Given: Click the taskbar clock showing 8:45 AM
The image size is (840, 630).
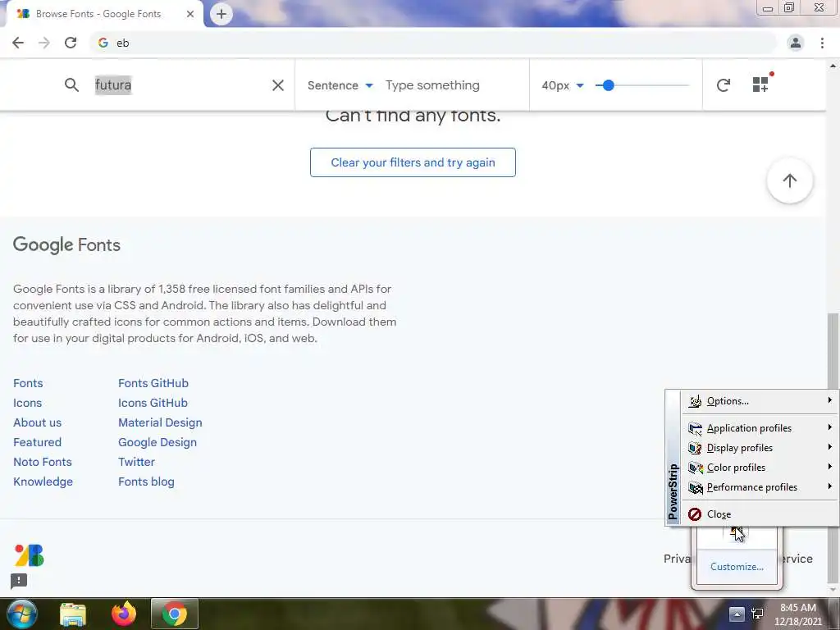Looking at the screenshot, I should pos(797,614).
